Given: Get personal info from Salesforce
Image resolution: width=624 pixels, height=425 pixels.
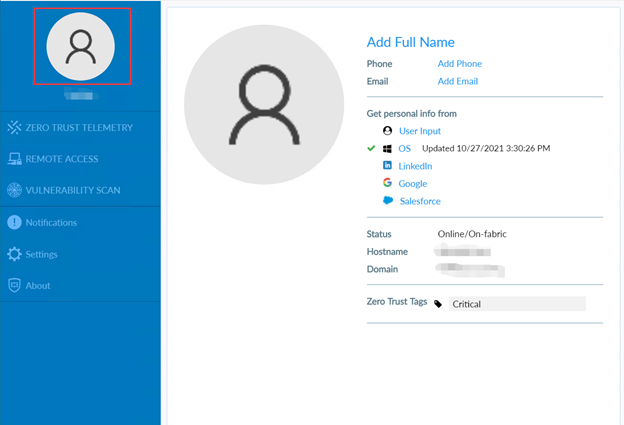Looking at the screenshot, I should [x=420, y=201].
